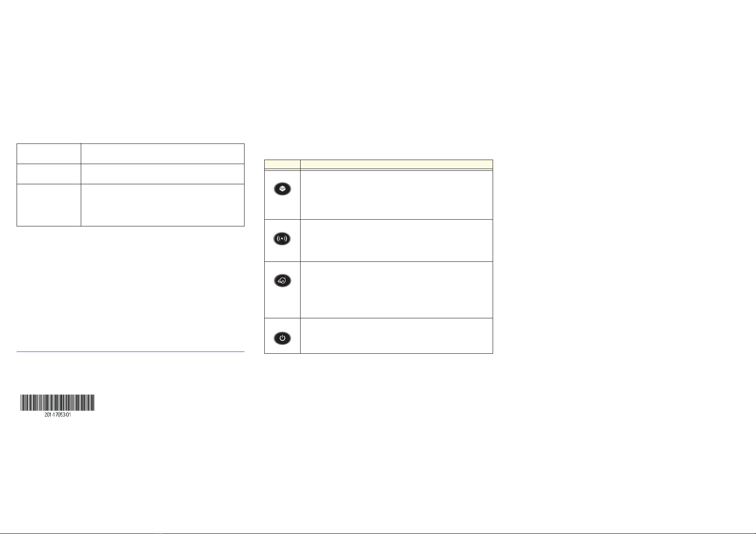Click the planet-orbit Internet button icon
The height and width of the screenshot is (534, 756).
tap(282, 281)
